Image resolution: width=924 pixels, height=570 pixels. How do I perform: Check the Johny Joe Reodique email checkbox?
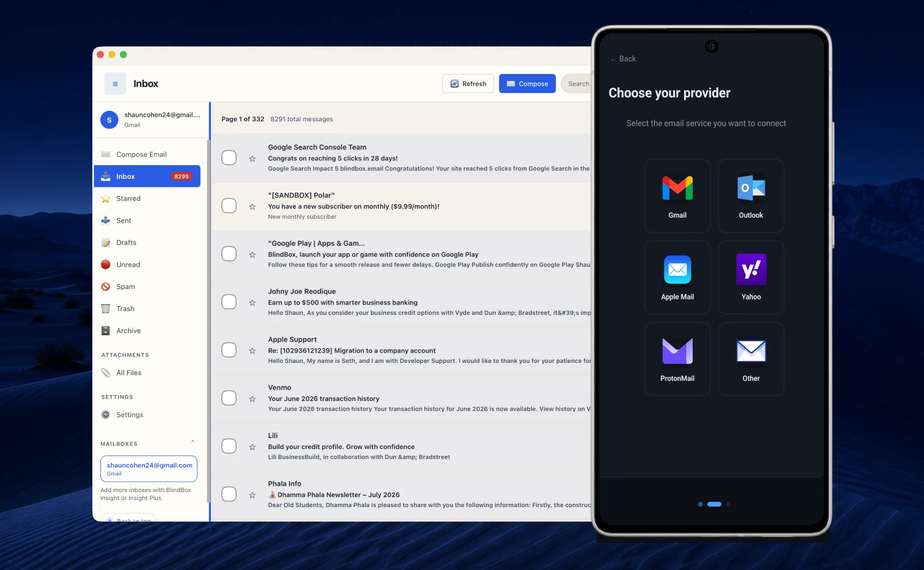pos(229,302)
